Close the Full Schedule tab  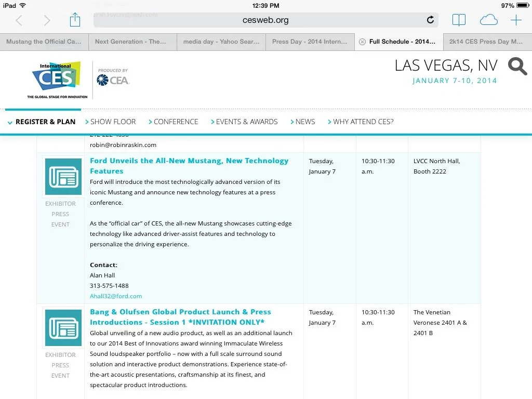362,42
